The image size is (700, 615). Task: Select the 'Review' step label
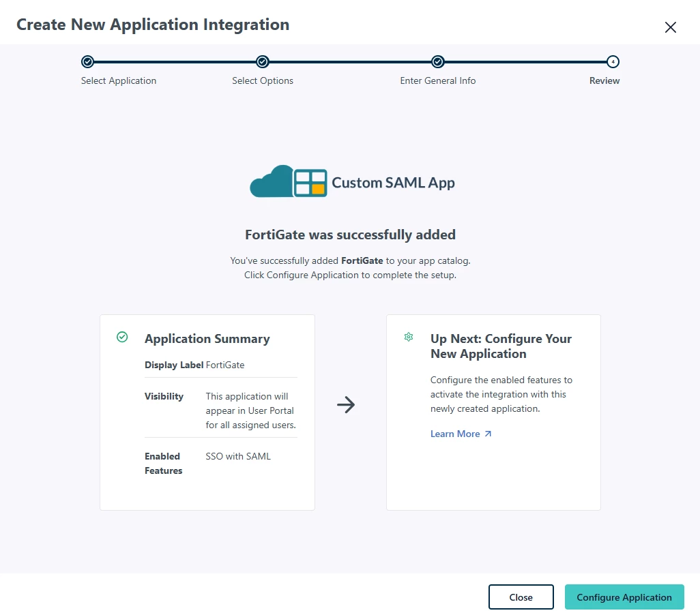click(604, 80)
